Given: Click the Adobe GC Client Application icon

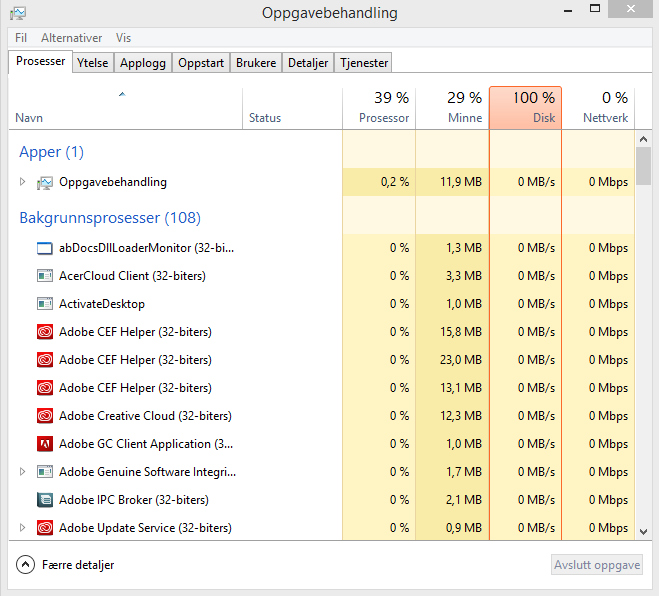Looking at the screenshot, I should [x=45, y=444].
